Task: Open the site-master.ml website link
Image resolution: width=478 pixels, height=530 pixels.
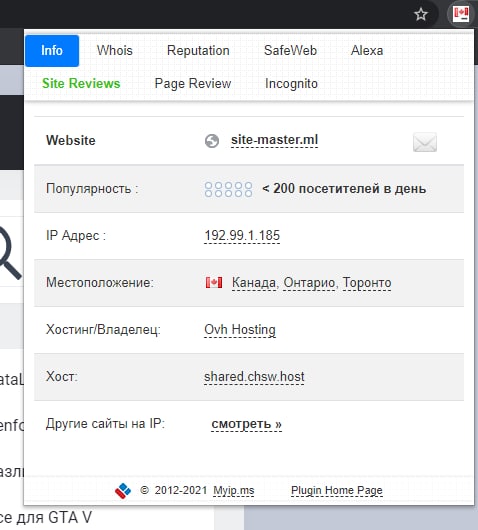Action: (274, 140)
